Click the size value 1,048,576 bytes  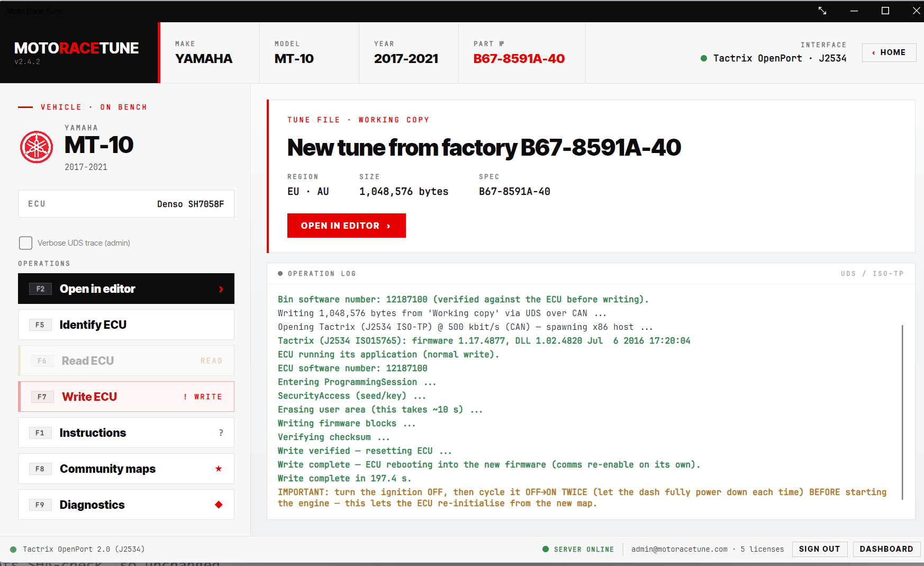click(404, 192)
